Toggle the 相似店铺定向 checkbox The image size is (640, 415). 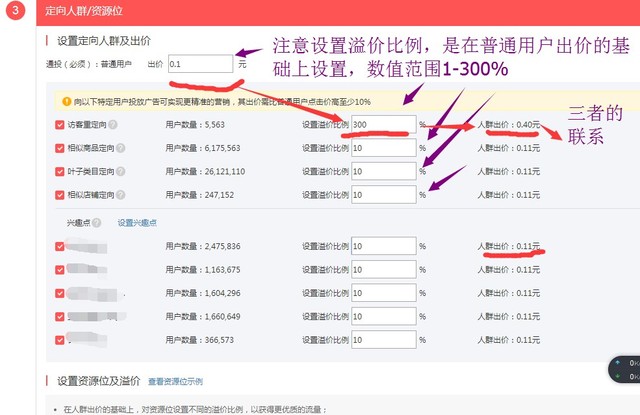coord(60,194)
